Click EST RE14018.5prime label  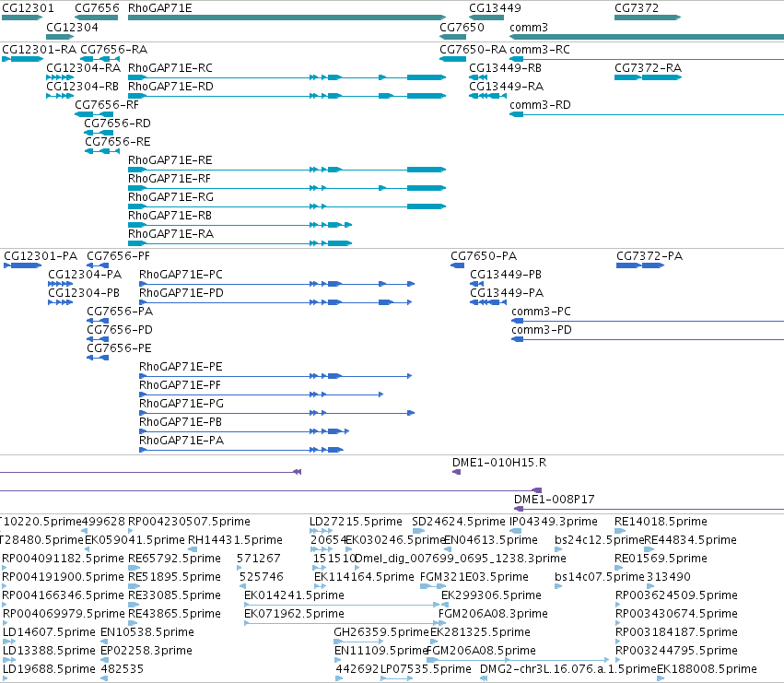(x=661, y=522)
